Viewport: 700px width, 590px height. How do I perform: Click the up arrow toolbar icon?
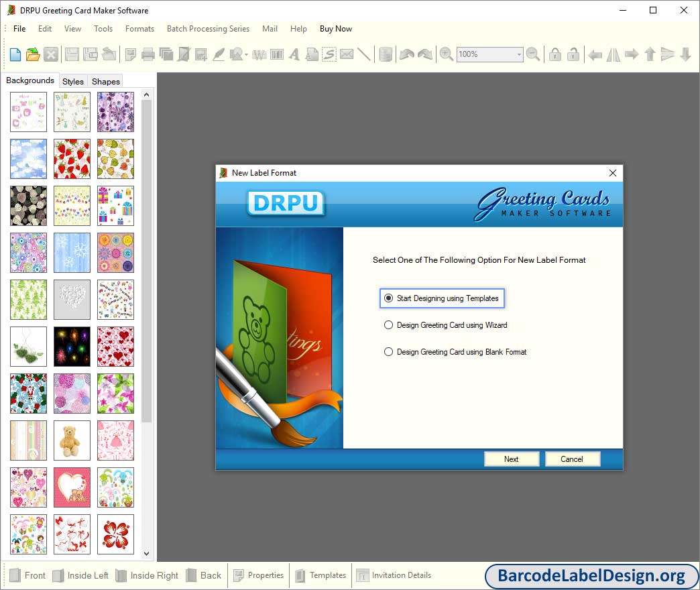coord(650,54)
